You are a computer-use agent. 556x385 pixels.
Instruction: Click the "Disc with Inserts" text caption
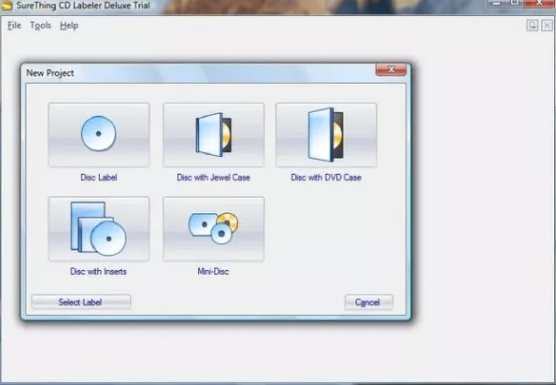click(99, 272)
